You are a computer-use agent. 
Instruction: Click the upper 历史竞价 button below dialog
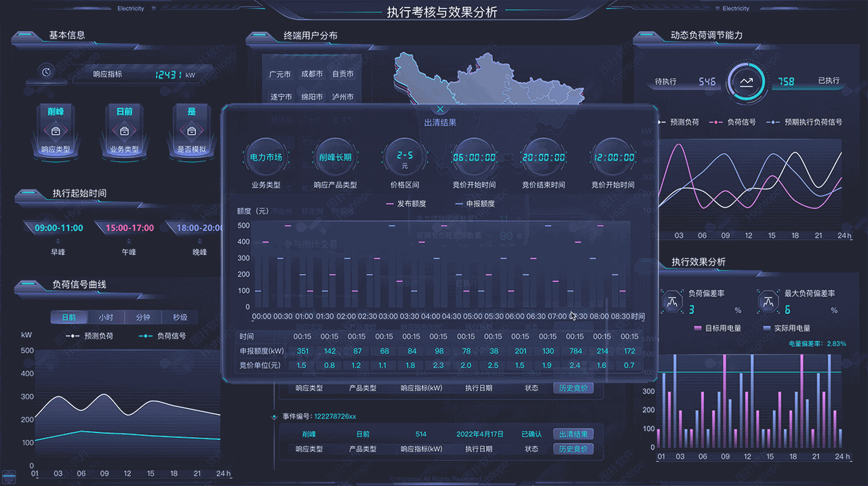pyautogui.click(x=573, y=388)
